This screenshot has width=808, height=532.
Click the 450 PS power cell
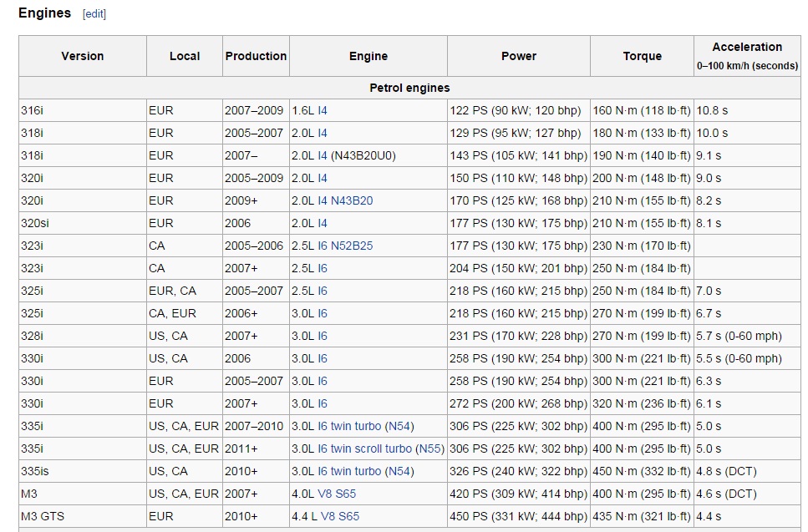(518, 516)
